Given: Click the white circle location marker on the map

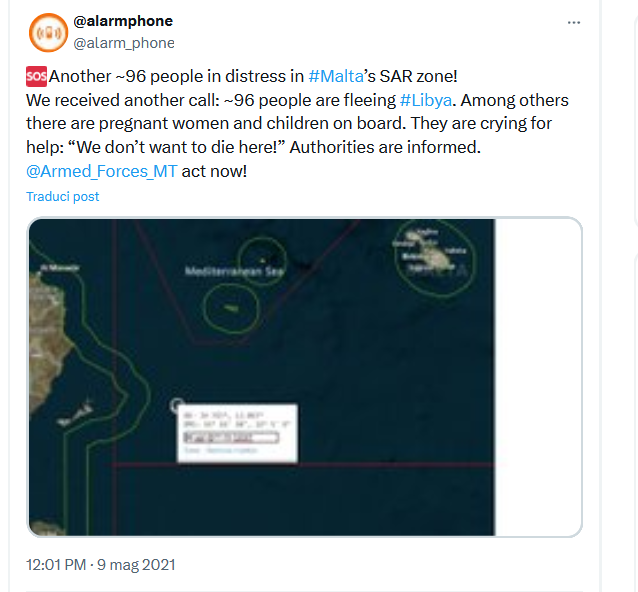Looking at the screenshot, I should [x=178, y=406].
